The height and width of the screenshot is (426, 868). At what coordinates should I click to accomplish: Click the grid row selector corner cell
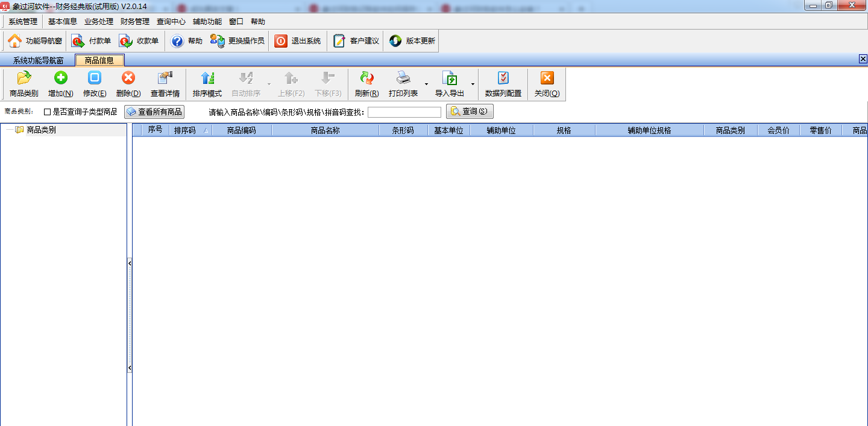click(138, 130)
